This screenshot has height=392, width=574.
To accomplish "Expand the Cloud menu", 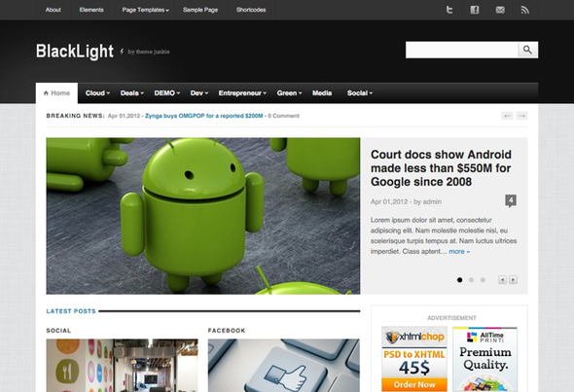I will (97, 93).
